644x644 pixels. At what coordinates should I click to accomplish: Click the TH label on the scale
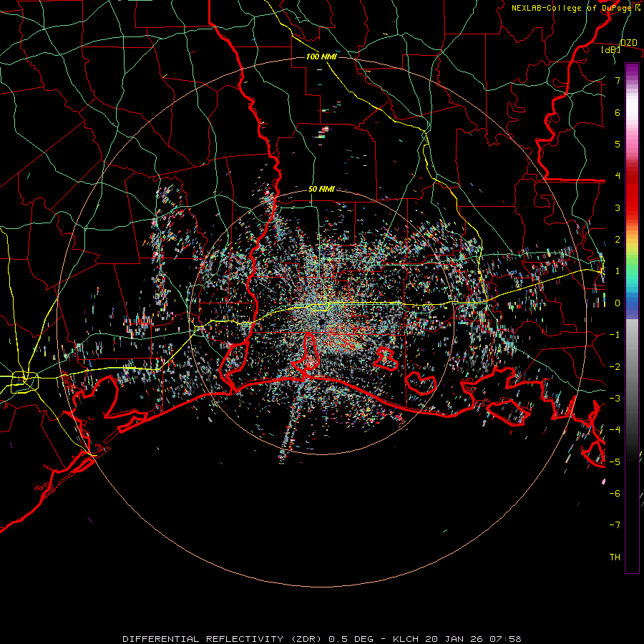[615, 557]
